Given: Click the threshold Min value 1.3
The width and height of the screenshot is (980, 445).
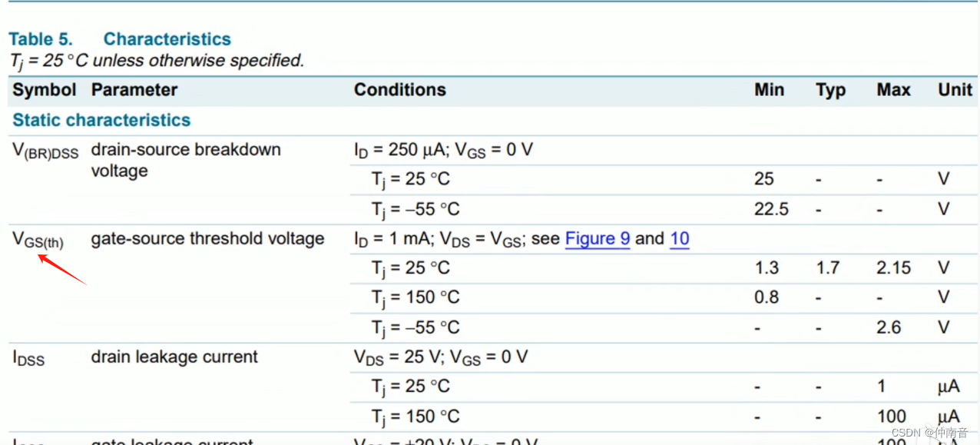Looking at the screenshot, I should [766, 268].
